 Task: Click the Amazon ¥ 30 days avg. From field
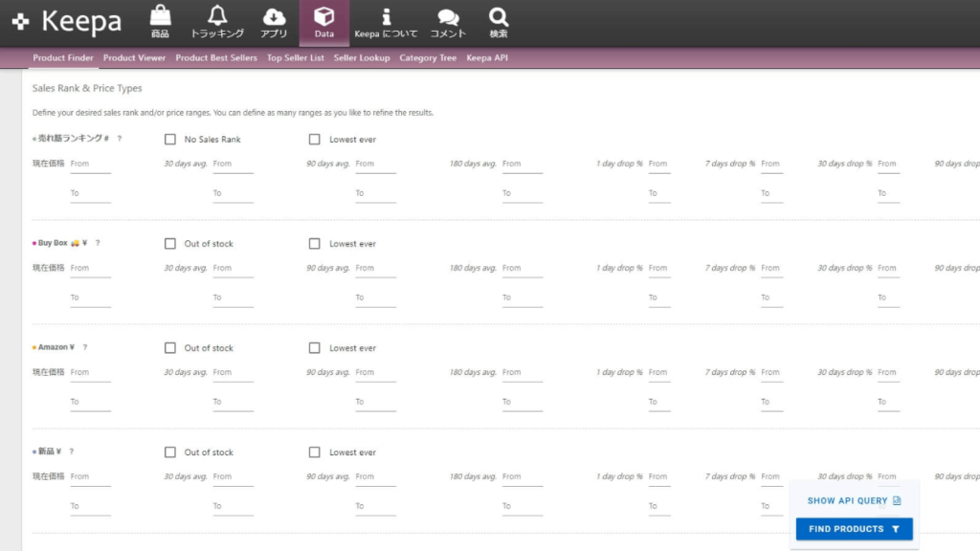click(x=234, y=373)
